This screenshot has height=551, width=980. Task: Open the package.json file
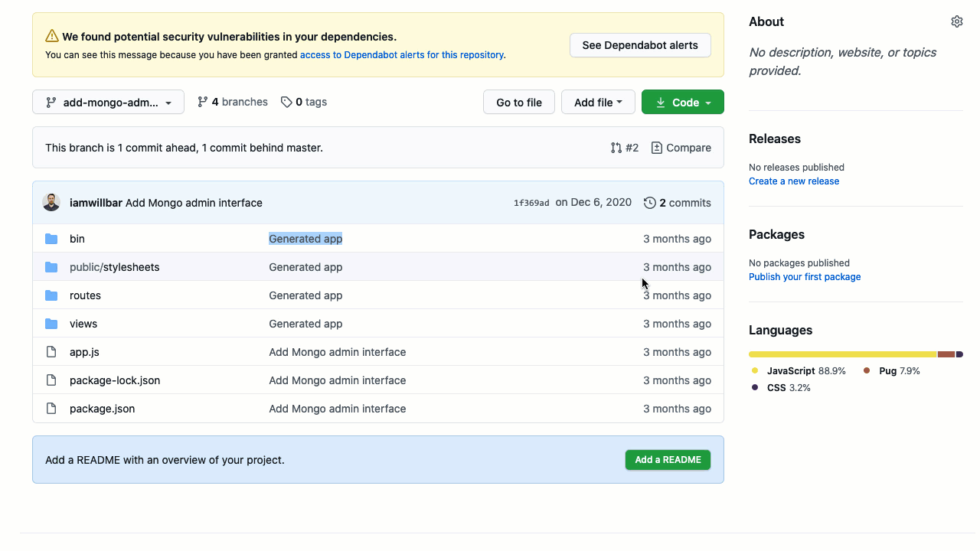[x=102, y=409]
